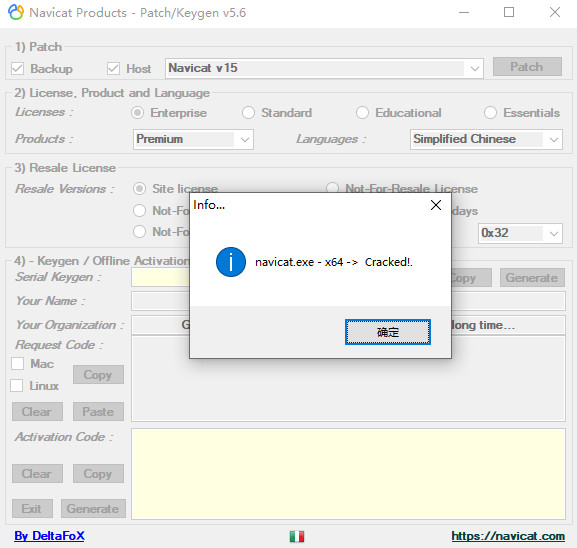Select the Enterprise license radio button

[138, 113]
